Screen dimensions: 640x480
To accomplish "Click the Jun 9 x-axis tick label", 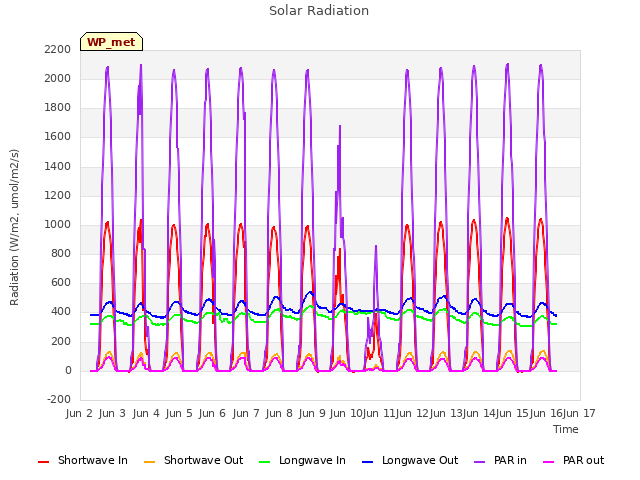I will 312,413.
